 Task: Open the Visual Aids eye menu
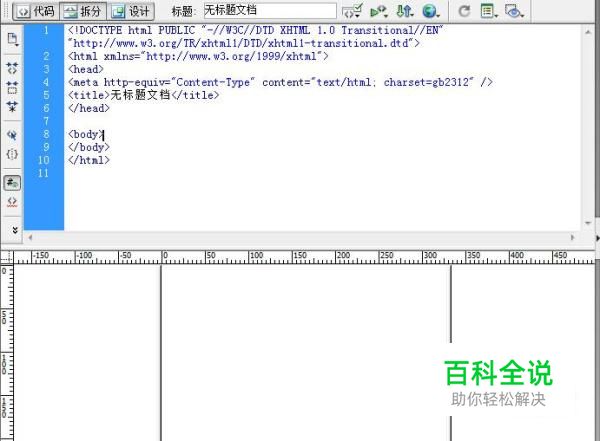[x=515, y=11]
